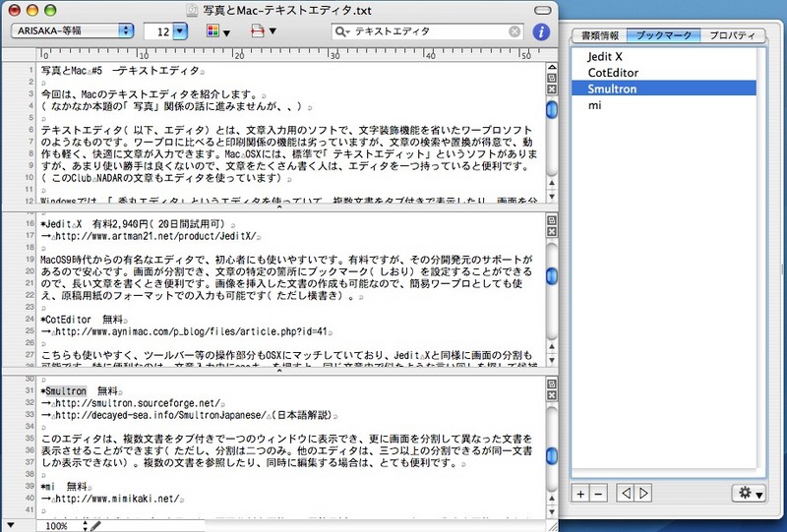The image size is (787, 532).
Task: Click the scroll thumb of the Jedit X pane
Action: (552, 275)
